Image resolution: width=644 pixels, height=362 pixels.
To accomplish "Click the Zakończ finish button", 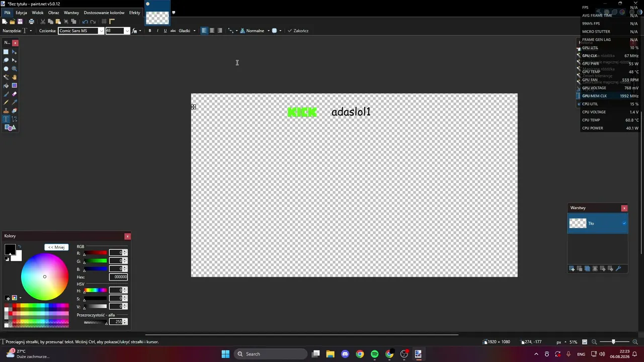I will pyautogui.click(x=298, y=31).
